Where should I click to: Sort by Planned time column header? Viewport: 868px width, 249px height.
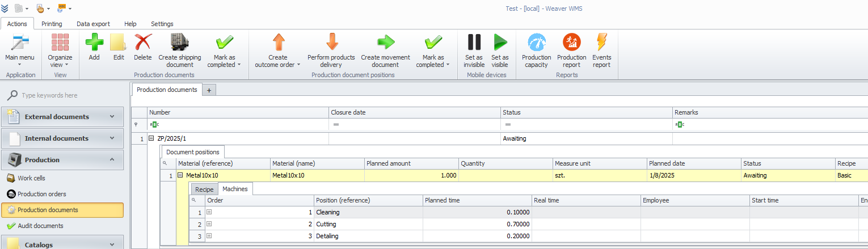click(x=477, y=200)
